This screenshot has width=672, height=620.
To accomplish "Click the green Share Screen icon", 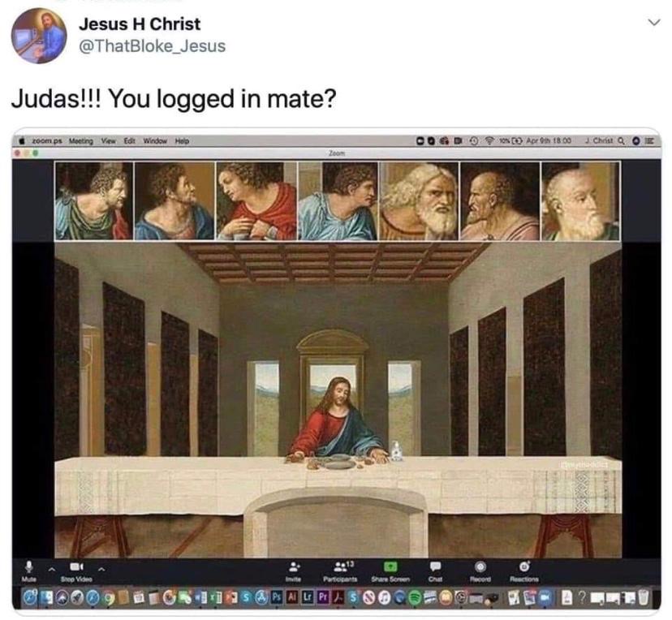I will point(390,567).
